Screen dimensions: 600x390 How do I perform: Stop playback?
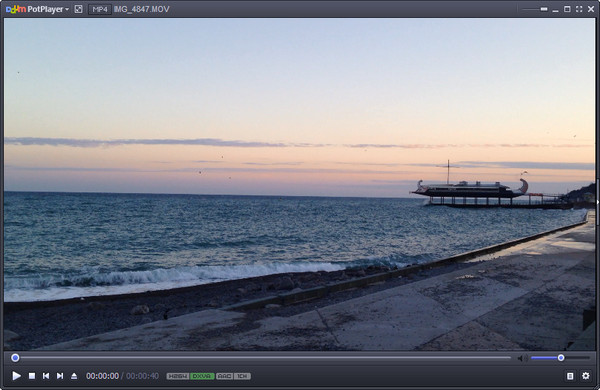[32, 376]
